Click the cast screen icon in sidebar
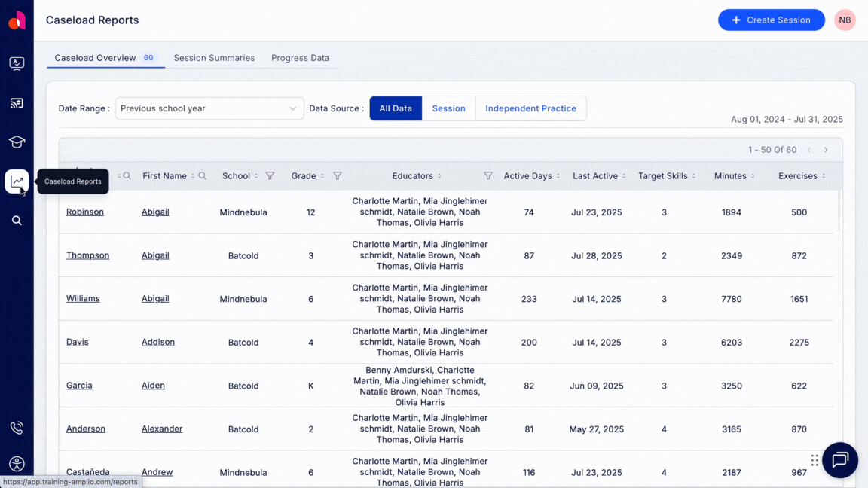 [17, 103]
